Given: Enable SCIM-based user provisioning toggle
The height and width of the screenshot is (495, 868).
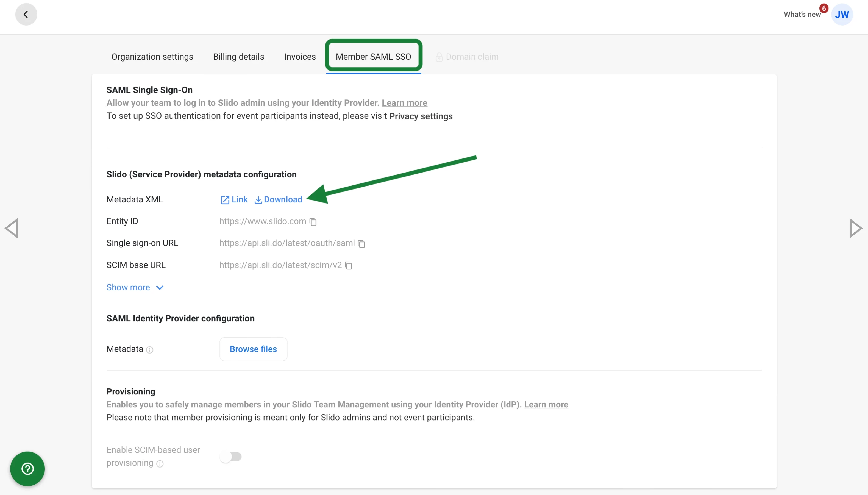Looking at the screenshot, I should click(x=231, y=456).
